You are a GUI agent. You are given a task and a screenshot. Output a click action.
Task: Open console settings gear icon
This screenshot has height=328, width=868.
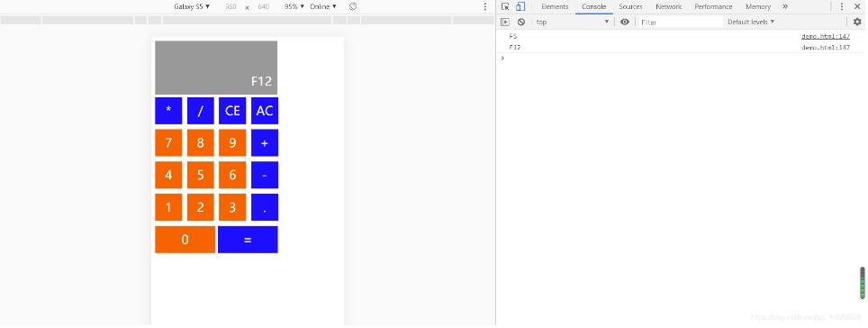(x=857, y=23)
